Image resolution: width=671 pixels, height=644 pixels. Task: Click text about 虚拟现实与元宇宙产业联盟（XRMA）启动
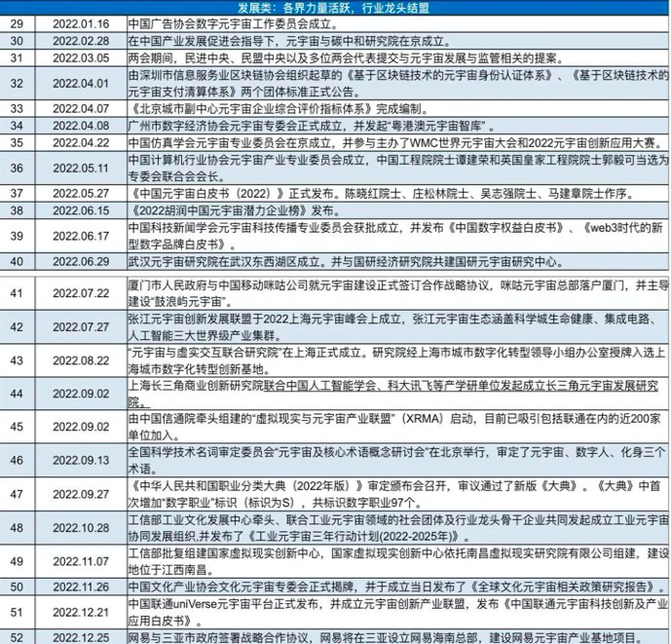tap(394, 427)
